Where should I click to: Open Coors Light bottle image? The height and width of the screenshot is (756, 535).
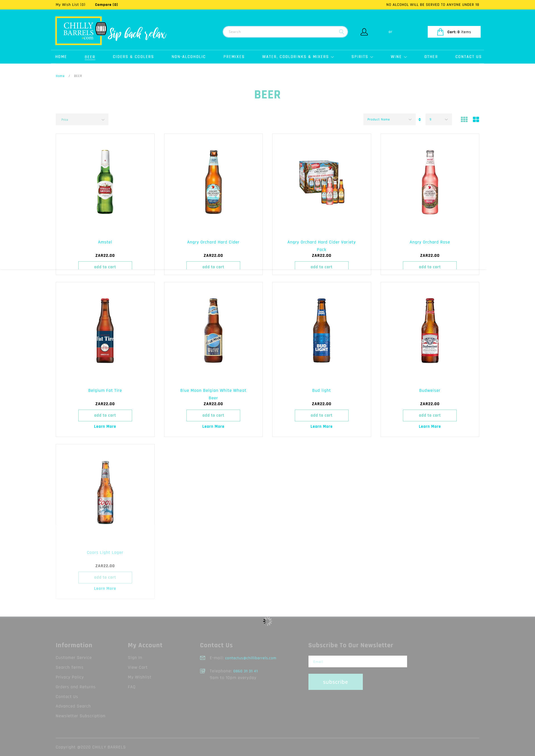[105, 492]
